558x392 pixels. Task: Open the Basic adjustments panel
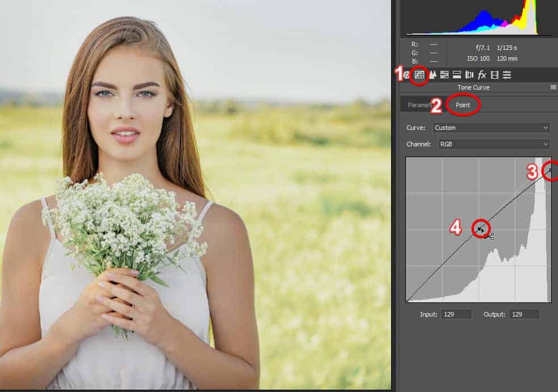(406, 74)
